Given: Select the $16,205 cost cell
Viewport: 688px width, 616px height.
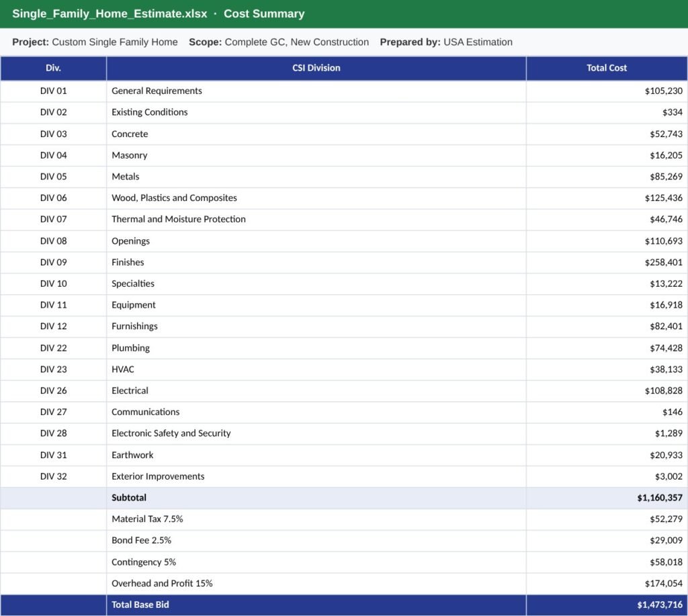Looking at the screenshot, I should [x=607, y=155].
